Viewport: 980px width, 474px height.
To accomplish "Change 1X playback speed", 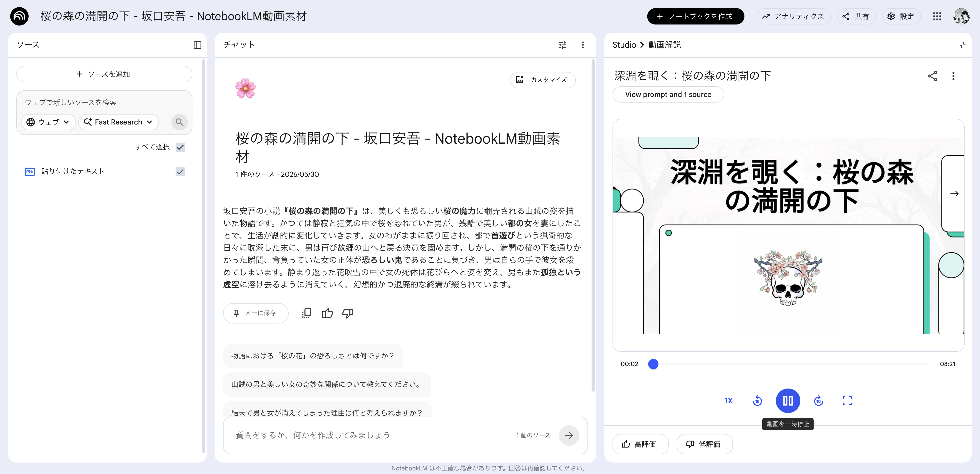I will (x=728, y=401).
